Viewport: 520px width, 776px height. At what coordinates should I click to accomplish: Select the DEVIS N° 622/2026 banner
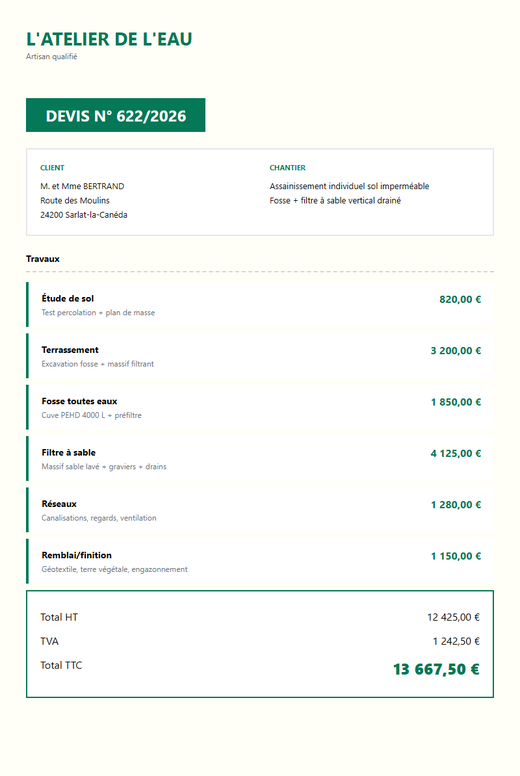tap(115, 115)
